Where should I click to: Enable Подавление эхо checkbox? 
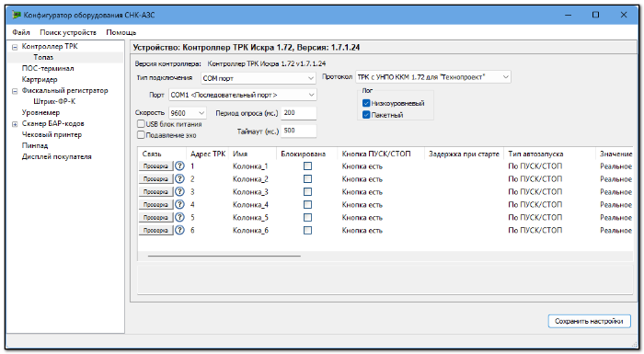click(141, 134)
